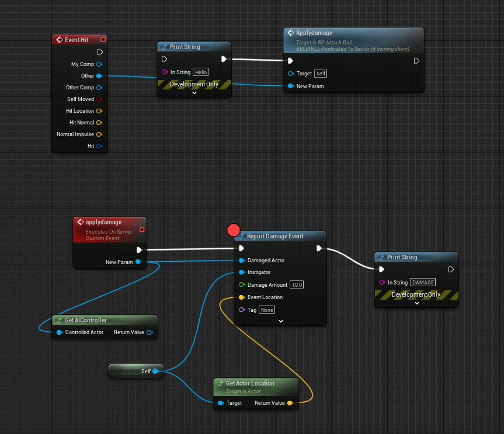Screen dimensions: 504x434
Task: Select the Report Damage Event node title
Action: click(x=275, y=237)
